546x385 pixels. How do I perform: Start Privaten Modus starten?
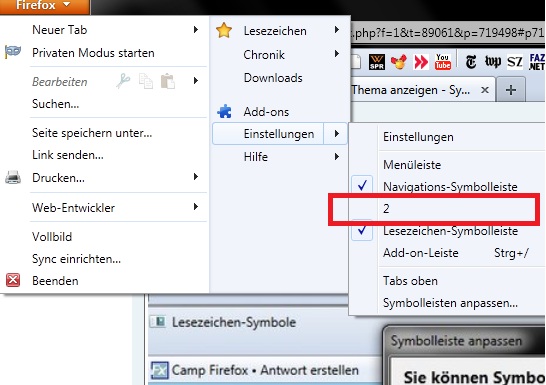93,53
